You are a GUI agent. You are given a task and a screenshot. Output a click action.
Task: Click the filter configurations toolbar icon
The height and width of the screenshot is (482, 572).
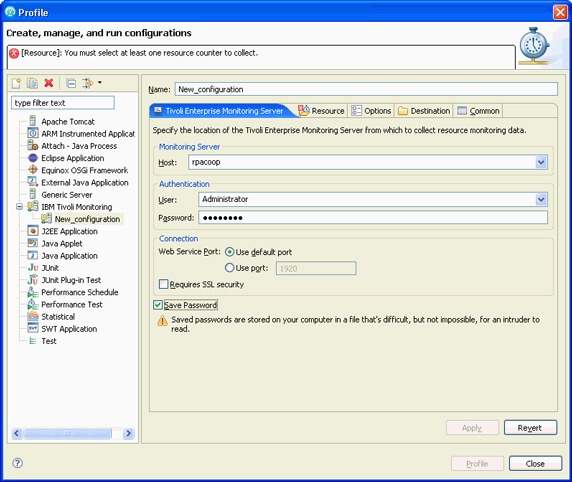point(88,83)
